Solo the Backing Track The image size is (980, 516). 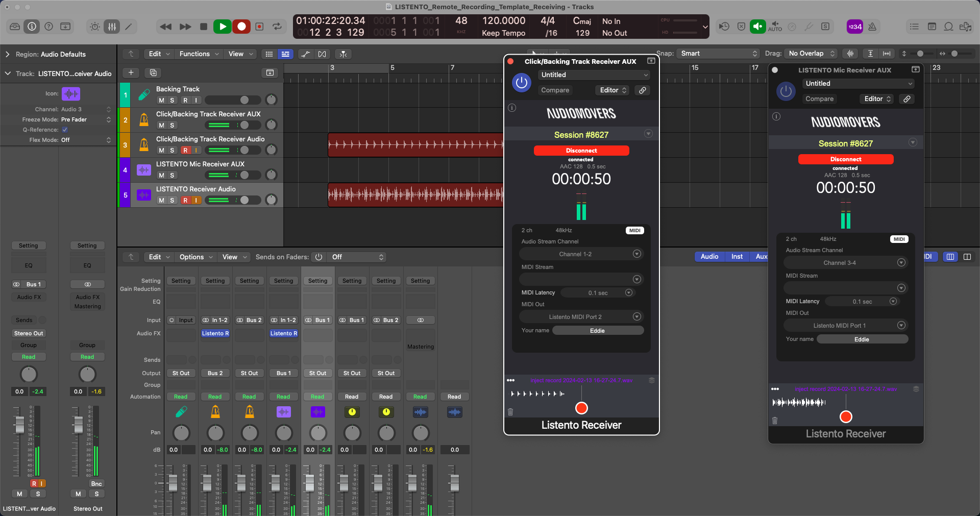pos(172,100)
